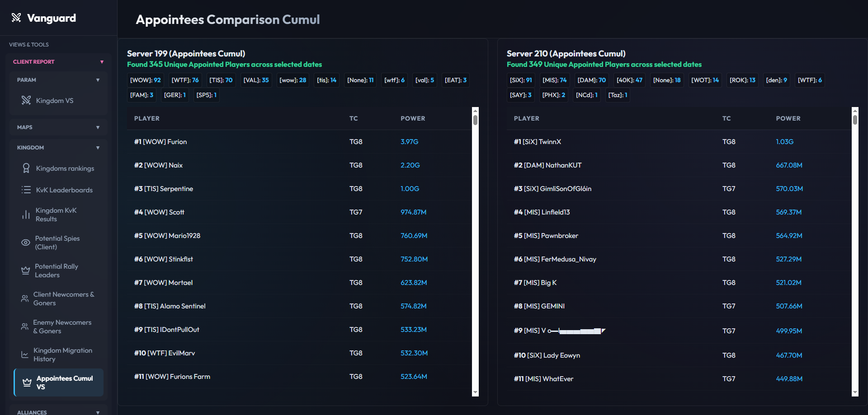Click Kingdom KvK Results bar chart icon
The width and height of the screenshot is (868, 415).
pyautogui.click(x=26, y=214)
